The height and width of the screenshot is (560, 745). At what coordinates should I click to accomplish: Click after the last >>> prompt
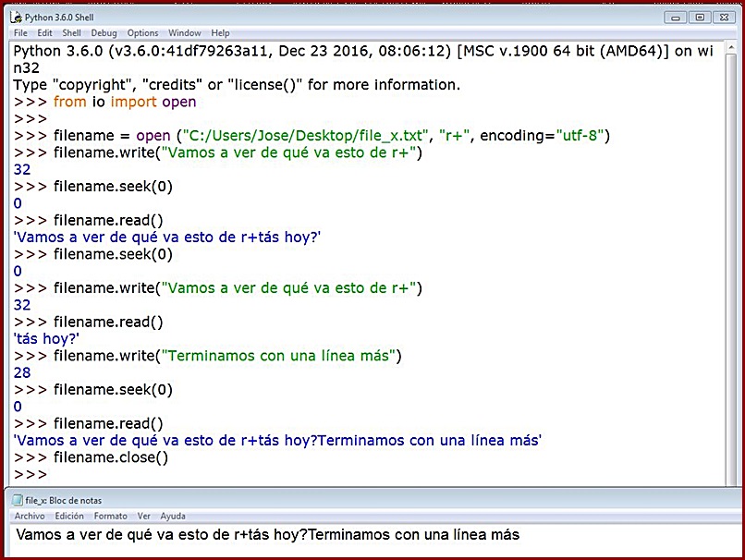55,474
